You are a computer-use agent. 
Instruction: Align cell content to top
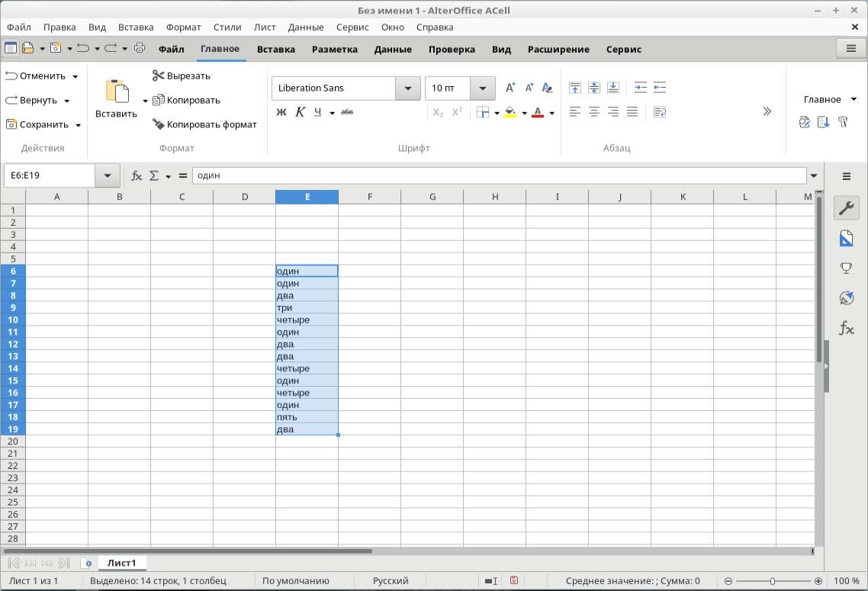point(574,88)
